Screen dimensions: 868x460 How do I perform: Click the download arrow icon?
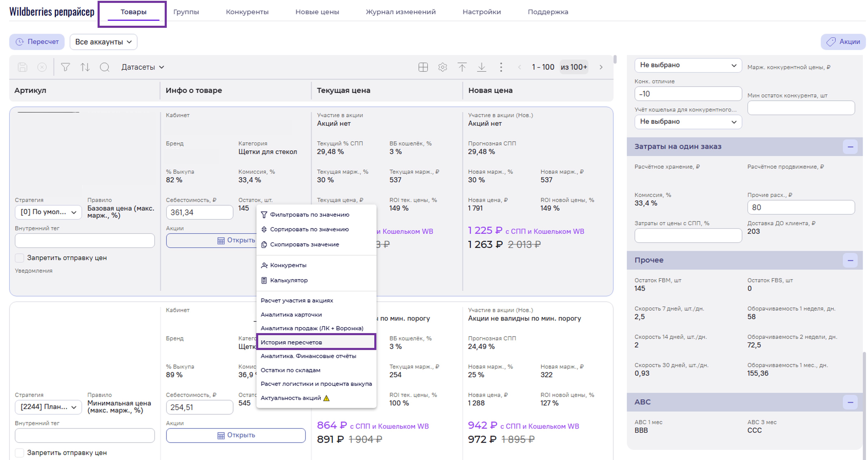point(482,67)
